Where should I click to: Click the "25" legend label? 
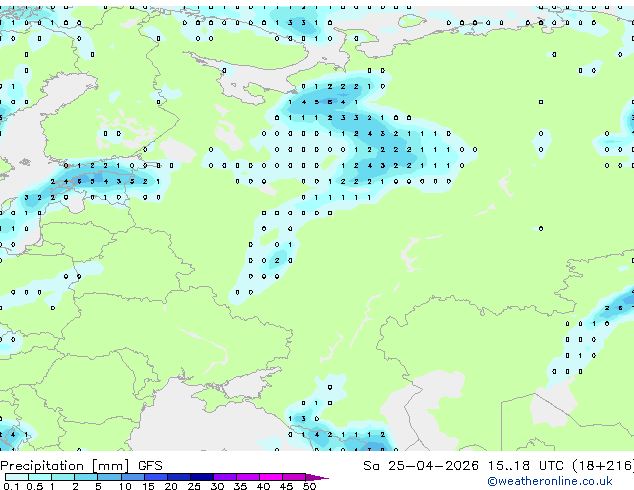point(194,486)
